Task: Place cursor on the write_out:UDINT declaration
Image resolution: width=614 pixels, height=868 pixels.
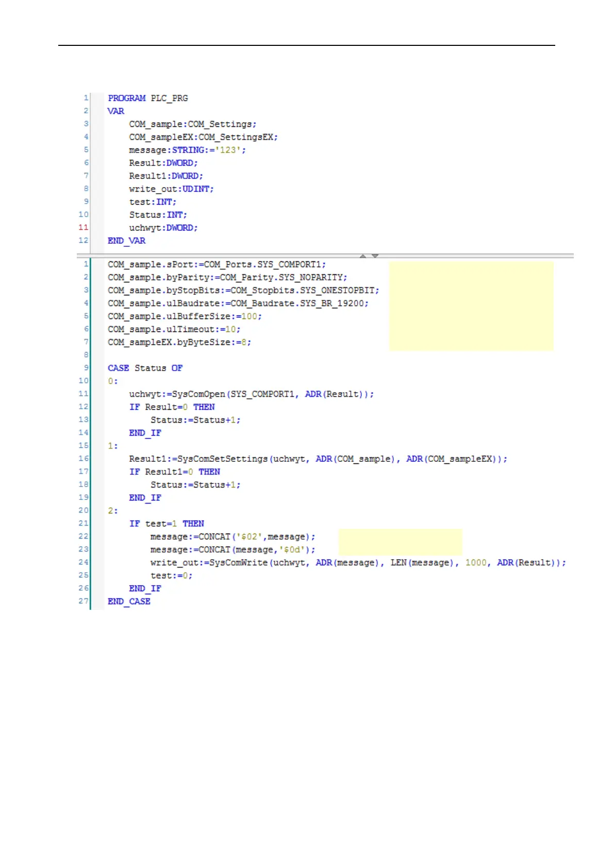Action: click(171, 189)
